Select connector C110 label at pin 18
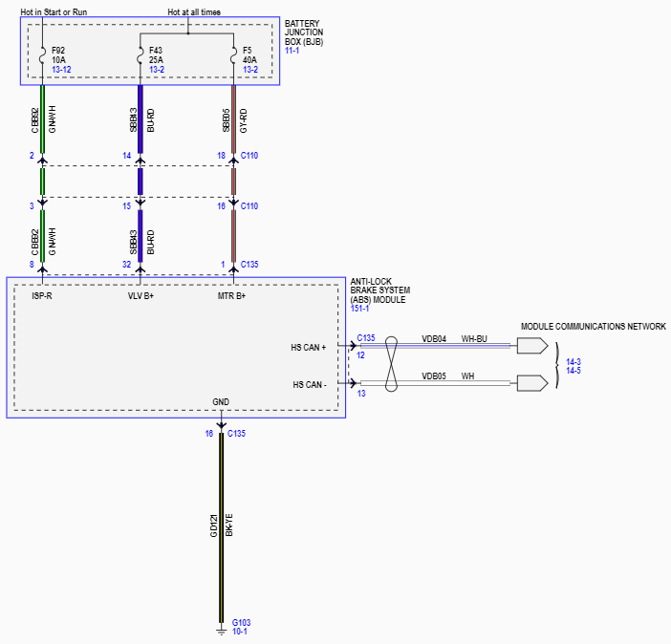Image resolution: width=671 pixels, height=644 pixels. 249,155
